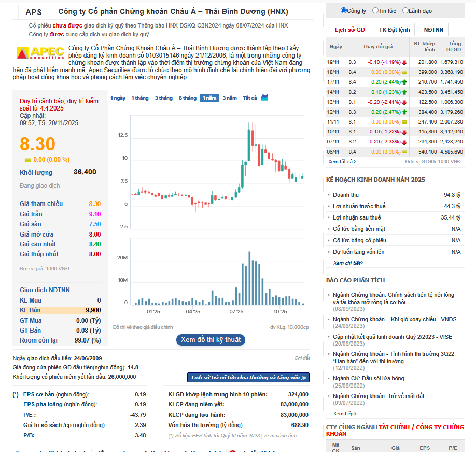Click the current price 8.30
The height and width of the screenshot is (452, 476).
[x=37, y=144]
